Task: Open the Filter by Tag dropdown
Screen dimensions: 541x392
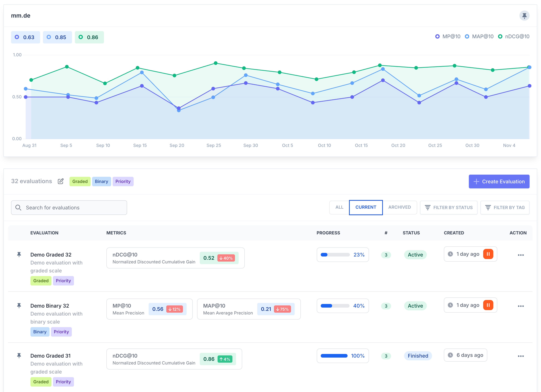Action: coord(505,208)
